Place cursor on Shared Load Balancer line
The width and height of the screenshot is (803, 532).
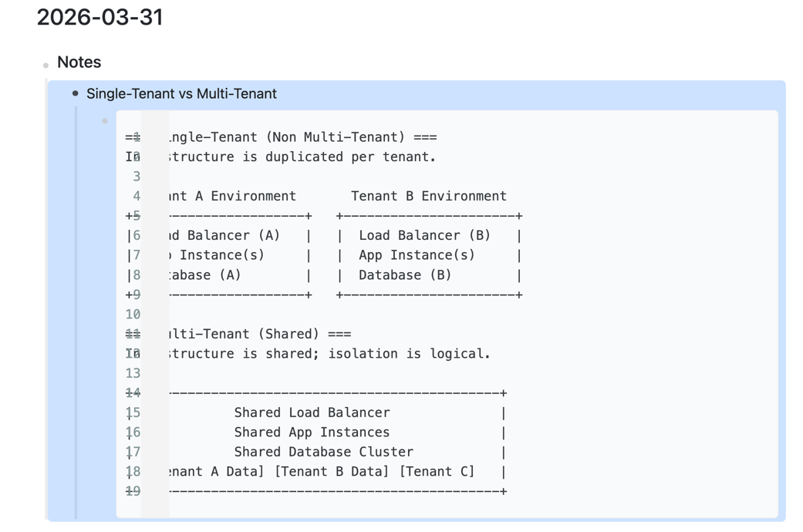312,412
